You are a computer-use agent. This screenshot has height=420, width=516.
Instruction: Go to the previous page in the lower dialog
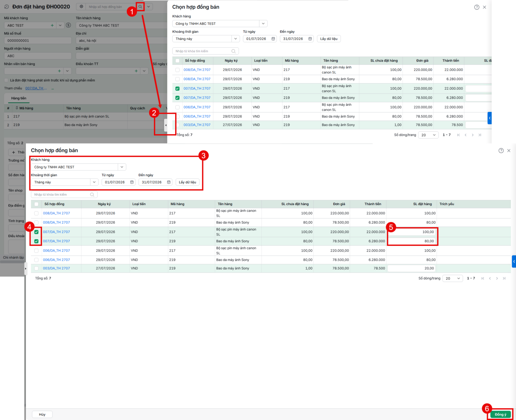pyautogui.click(x=490, y=278)
